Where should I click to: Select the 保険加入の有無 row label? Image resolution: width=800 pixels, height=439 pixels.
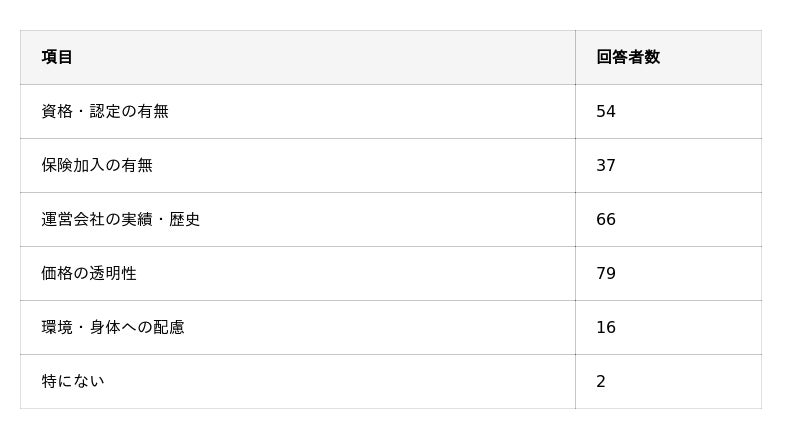97,165
